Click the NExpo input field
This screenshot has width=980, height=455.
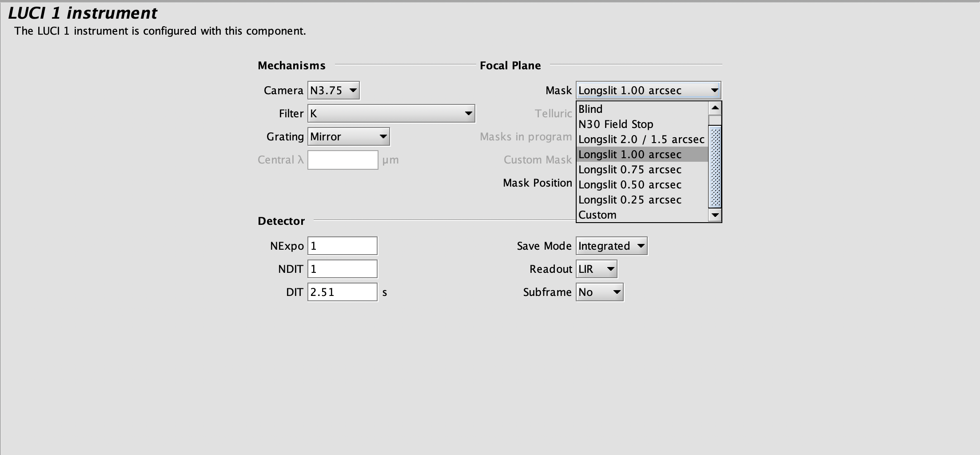pos(343,246)
